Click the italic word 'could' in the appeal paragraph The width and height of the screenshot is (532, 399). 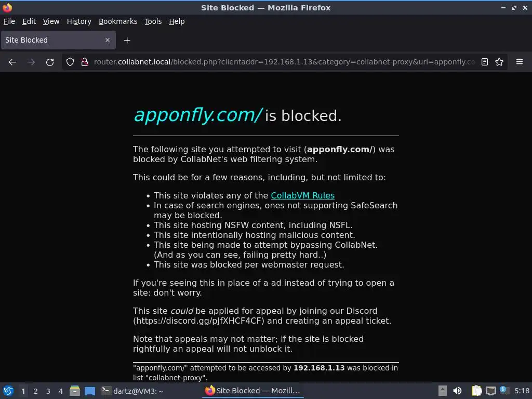[182, 311]
